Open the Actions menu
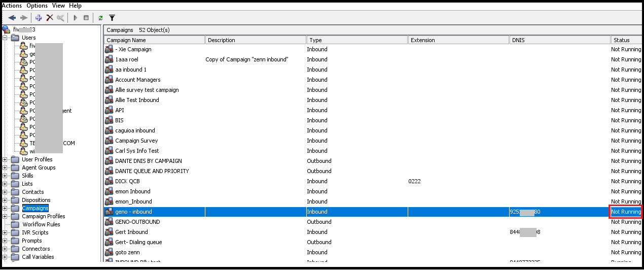Viewport: 644px width, 270px height. pos(12,6)
